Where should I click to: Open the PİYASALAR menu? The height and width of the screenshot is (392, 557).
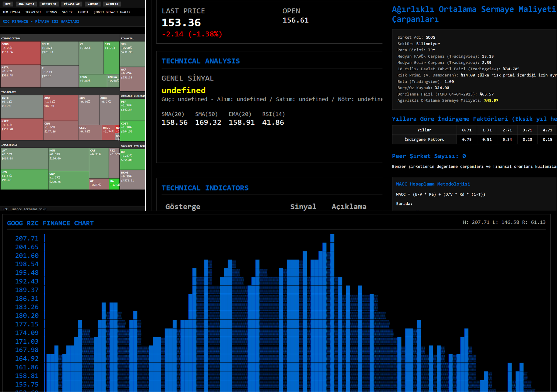pos(72,4)
